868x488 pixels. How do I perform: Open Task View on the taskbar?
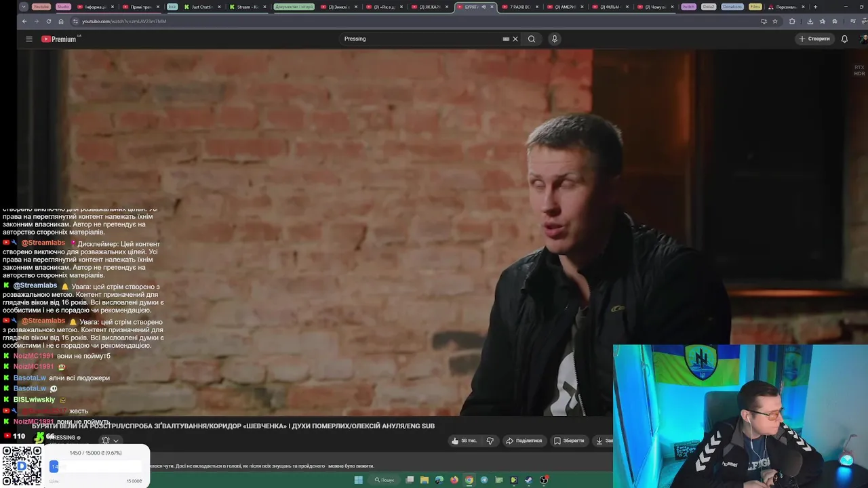pyautogui.click(x=410, y=480)
